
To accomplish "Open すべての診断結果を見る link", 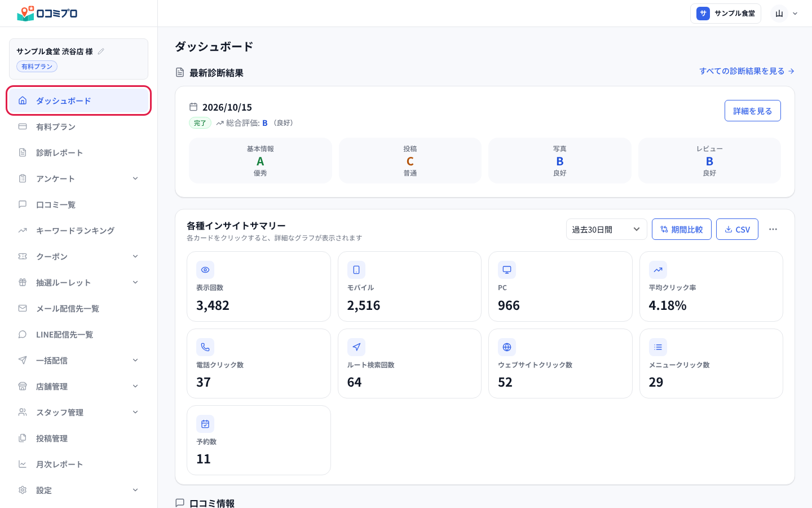I will pos(747,71).
